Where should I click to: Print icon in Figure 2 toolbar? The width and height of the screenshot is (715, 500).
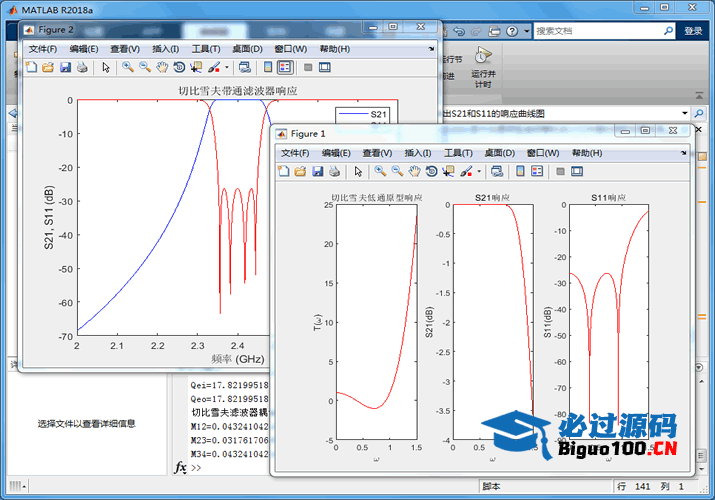[x=82, y=67]
